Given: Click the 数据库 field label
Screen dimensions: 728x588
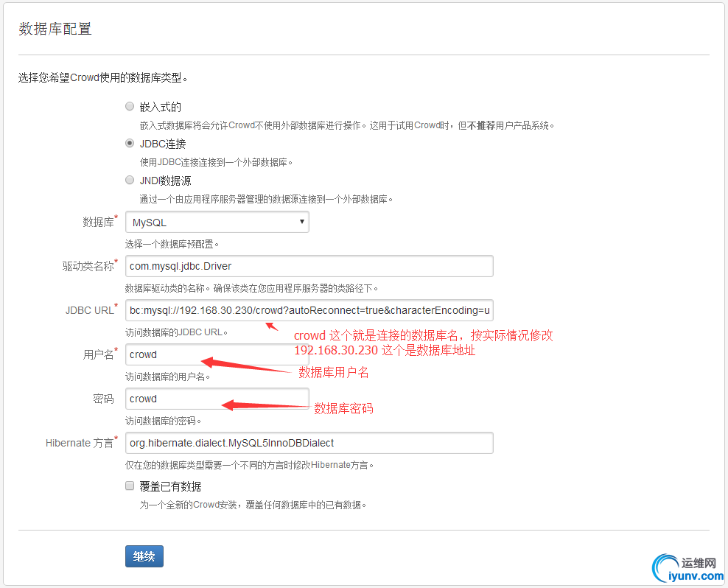Looking at the screenshot, I should tap(99, 222).
